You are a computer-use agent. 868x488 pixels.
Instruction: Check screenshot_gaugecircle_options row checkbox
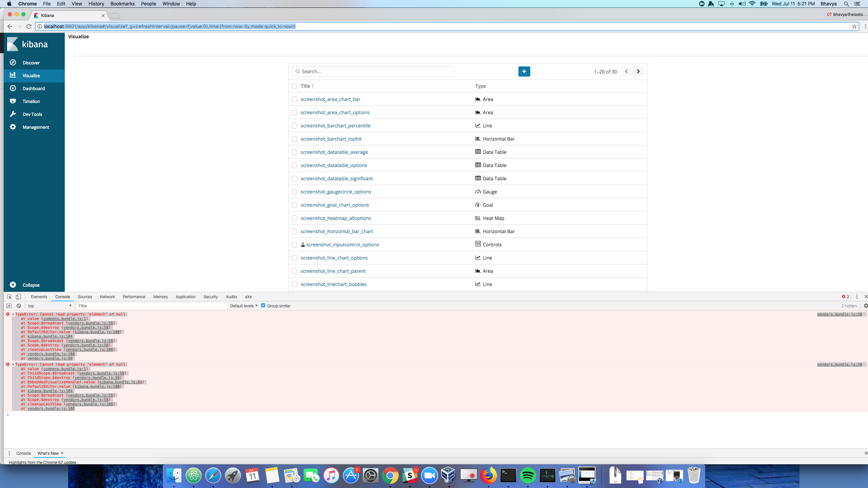click(294, 192)
